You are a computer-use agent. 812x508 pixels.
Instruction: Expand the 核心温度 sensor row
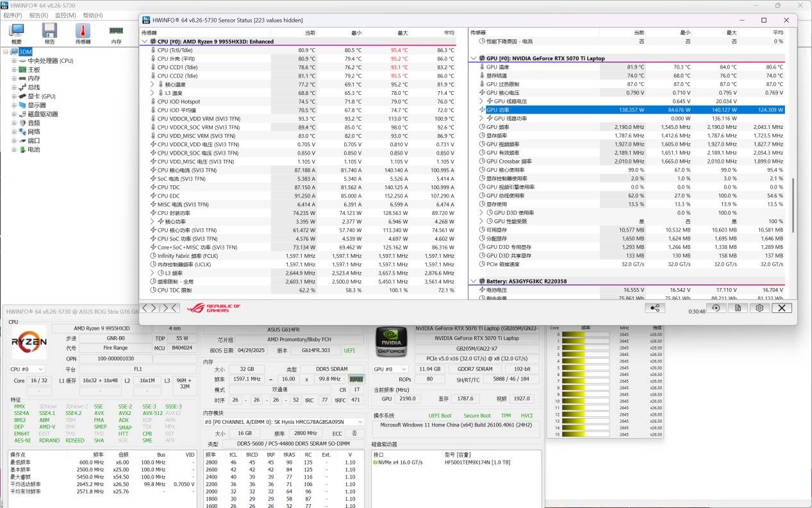click(153, 84)
